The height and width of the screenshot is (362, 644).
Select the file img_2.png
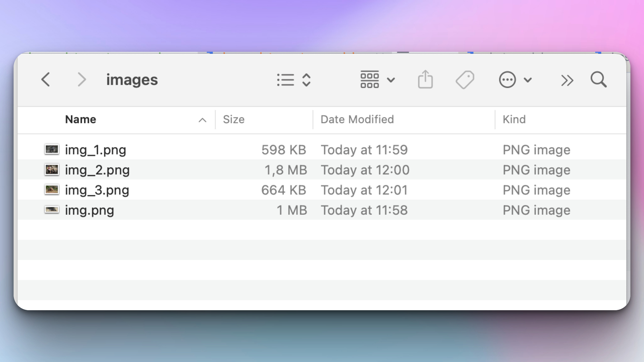point(97,170)
